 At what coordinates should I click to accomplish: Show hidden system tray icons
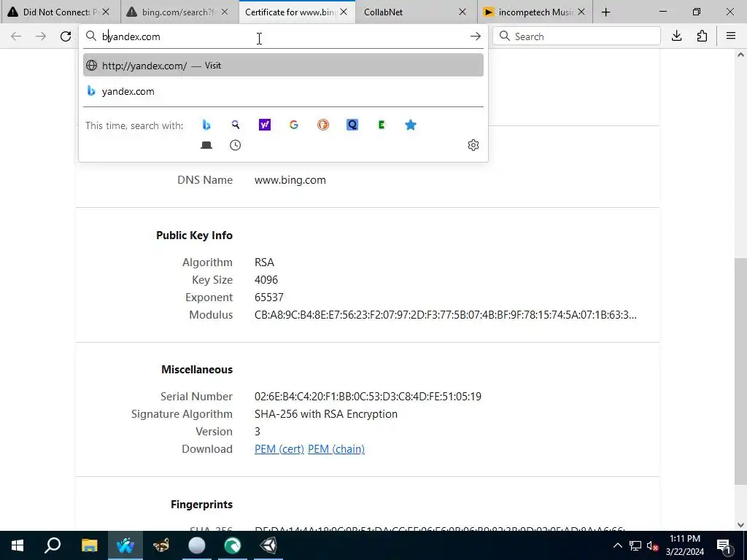tap(617, 545)
